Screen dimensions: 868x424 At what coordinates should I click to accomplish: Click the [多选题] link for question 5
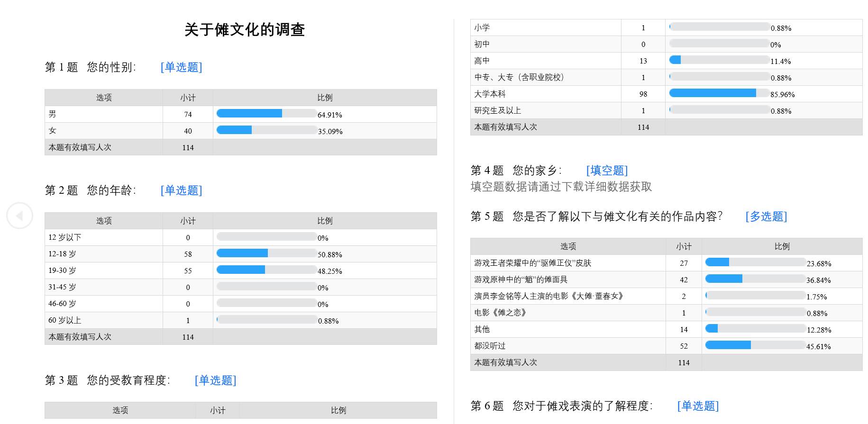766,217
